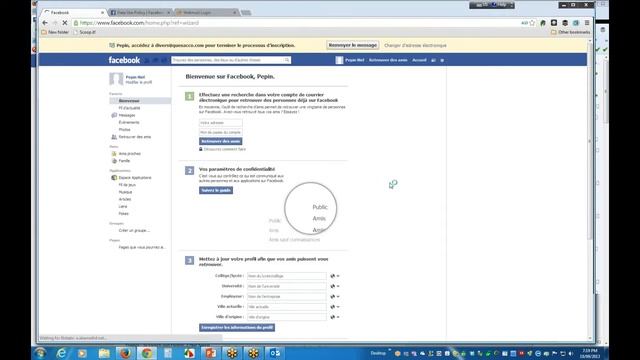The width and height of the screenshot is (640, 360).
Task: Select Bienvenue in the sidebar
Action: (x=140, y=101)
